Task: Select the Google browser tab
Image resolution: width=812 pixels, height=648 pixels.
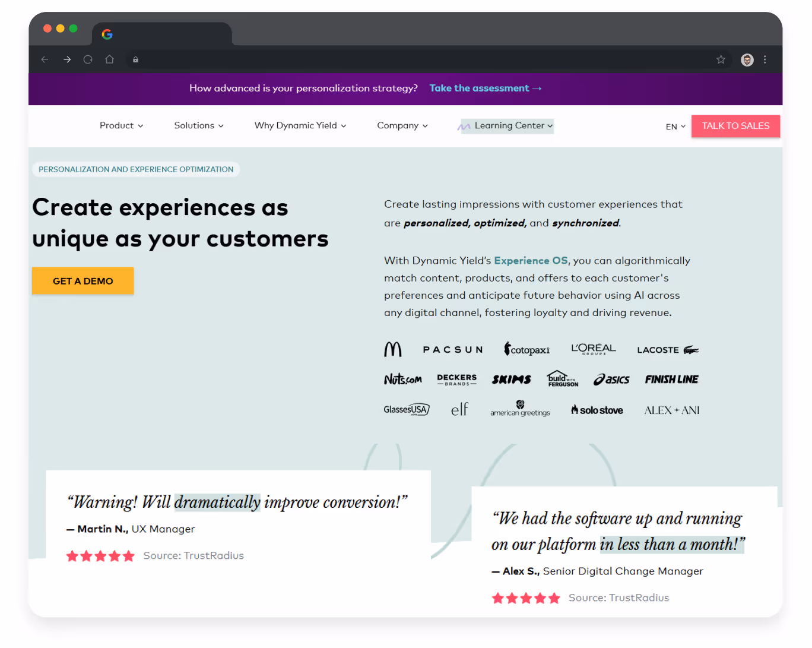Action: (161, 34)
